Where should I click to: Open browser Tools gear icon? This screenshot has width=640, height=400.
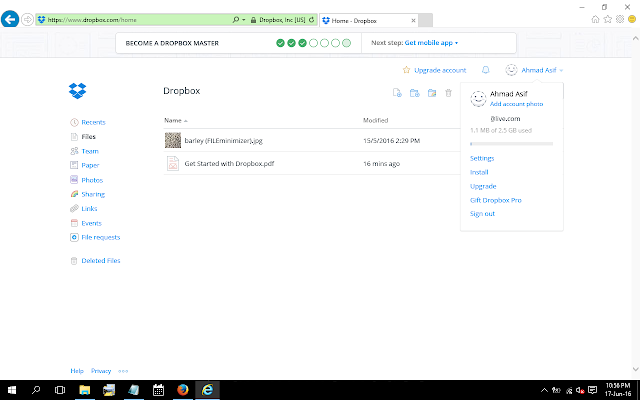point(620,19)
